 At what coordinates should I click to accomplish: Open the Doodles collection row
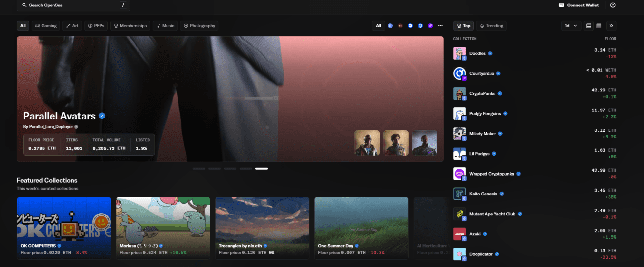tap(535, 53)
